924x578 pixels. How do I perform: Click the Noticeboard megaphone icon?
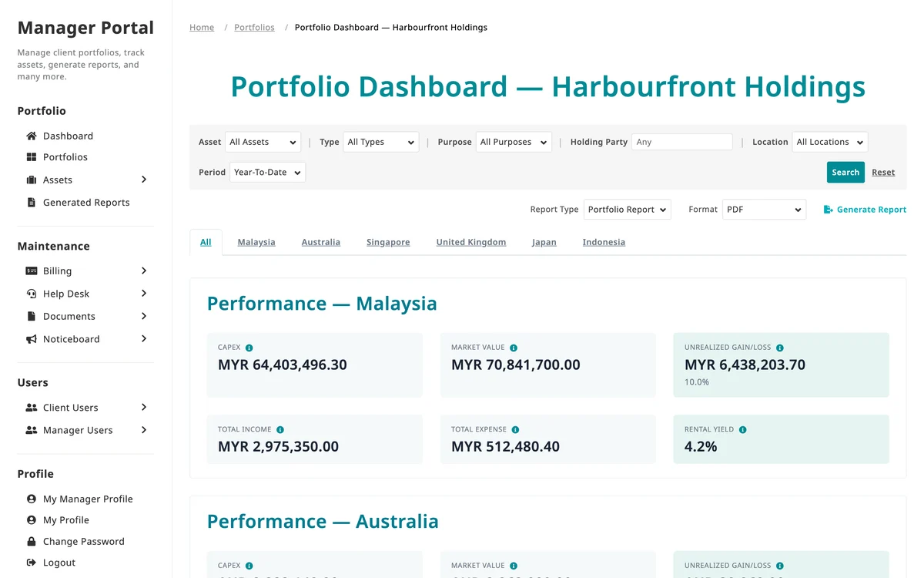click(x=32, y=339)
